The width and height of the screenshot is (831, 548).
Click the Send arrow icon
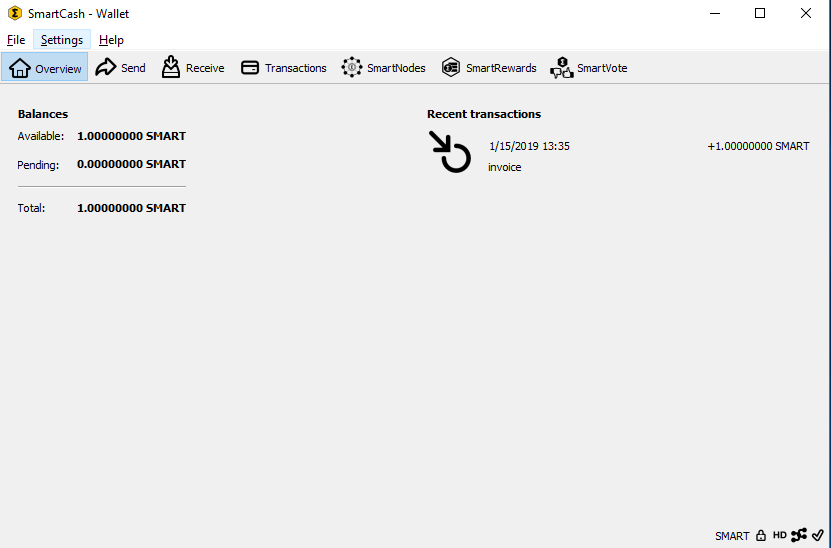click(105, 67)
